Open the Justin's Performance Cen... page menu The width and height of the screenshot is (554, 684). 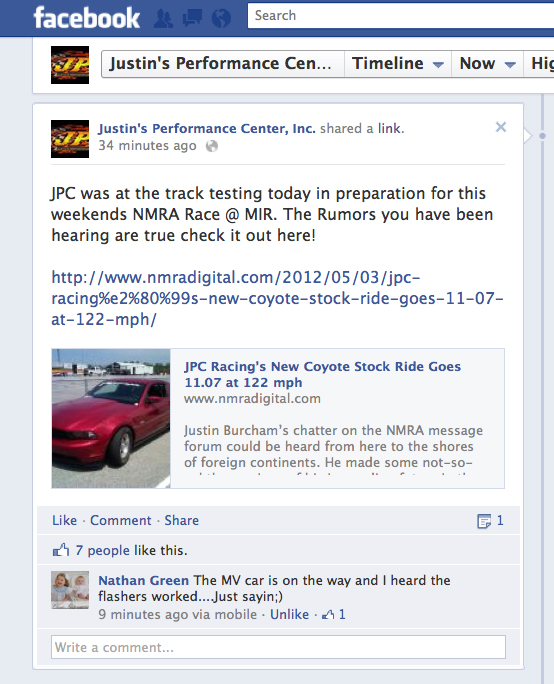(223, 64)
